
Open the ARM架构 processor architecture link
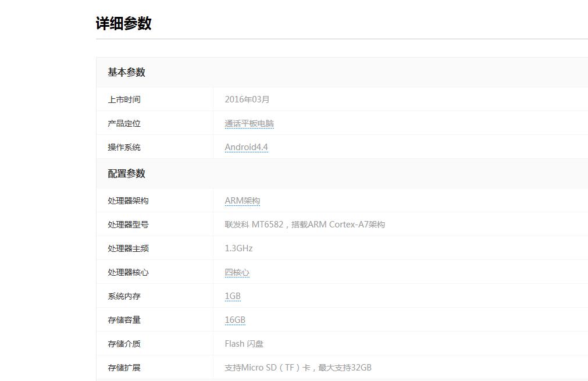pos(242,200)
